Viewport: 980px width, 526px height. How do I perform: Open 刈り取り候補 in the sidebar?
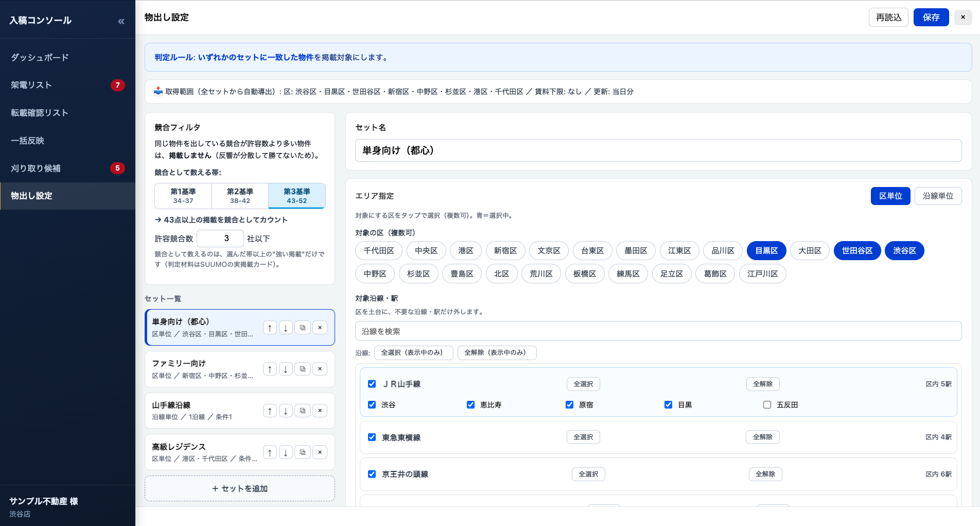[67, 168]
